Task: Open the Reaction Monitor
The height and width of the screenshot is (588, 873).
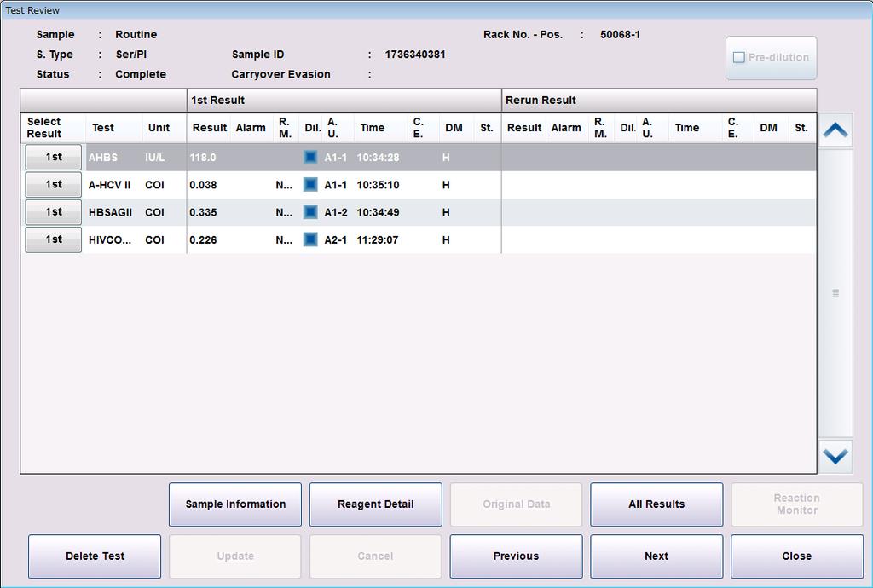Action: click(797, 504)
